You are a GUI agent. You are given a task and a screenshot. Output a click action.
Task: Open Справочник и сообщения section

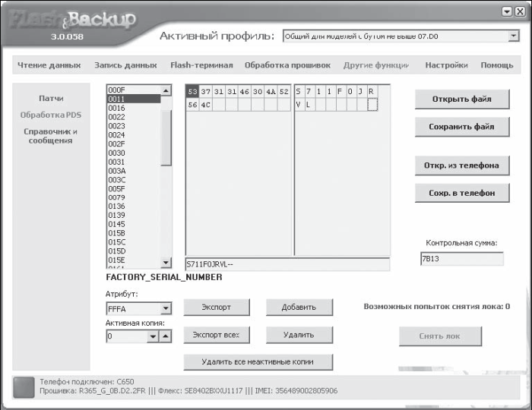click(x=51, y=136)
